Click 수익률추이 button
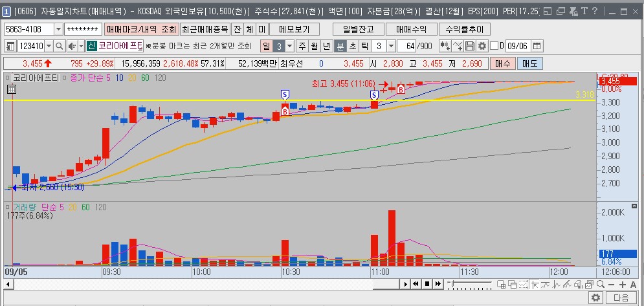Viewport: 644px width, 306px height. [x=465, y=30]
